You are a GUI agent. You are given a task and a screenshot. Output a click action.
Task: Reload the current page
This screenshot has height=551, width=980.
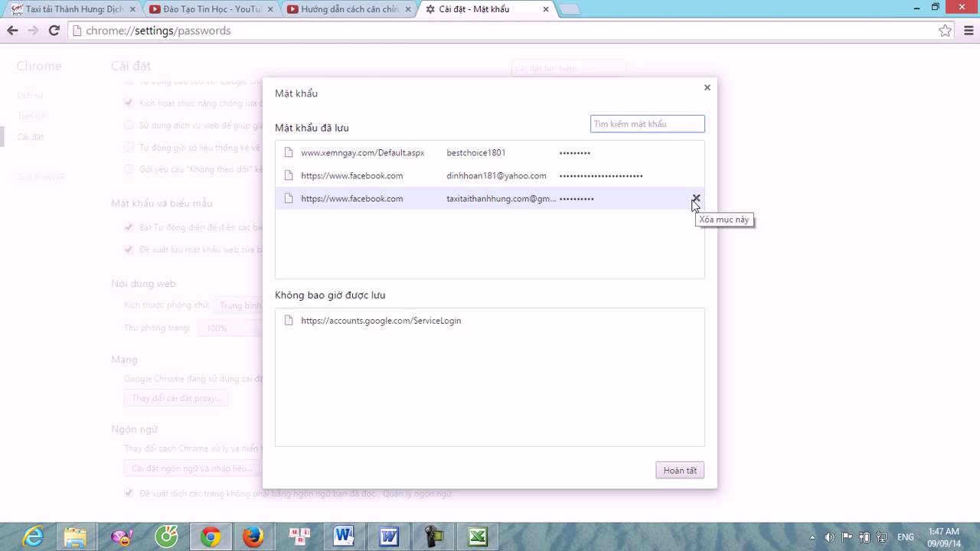click(54, 31)
